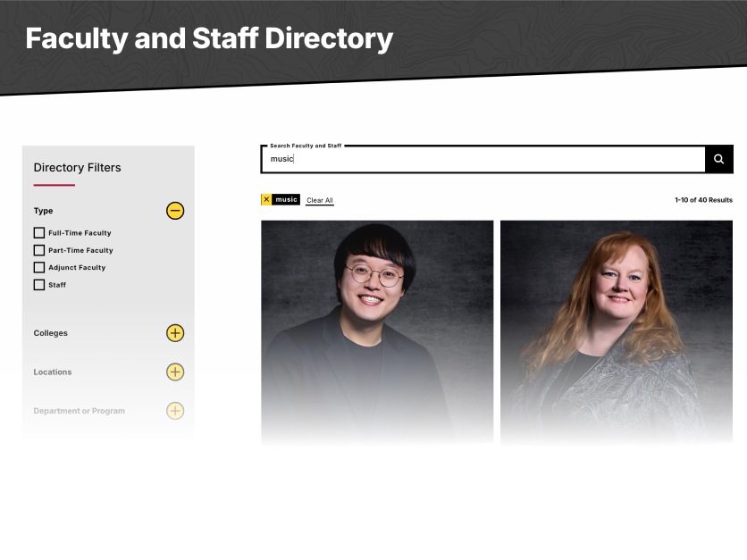Check the Full-Time Faculty checkbox

(39, 233)
